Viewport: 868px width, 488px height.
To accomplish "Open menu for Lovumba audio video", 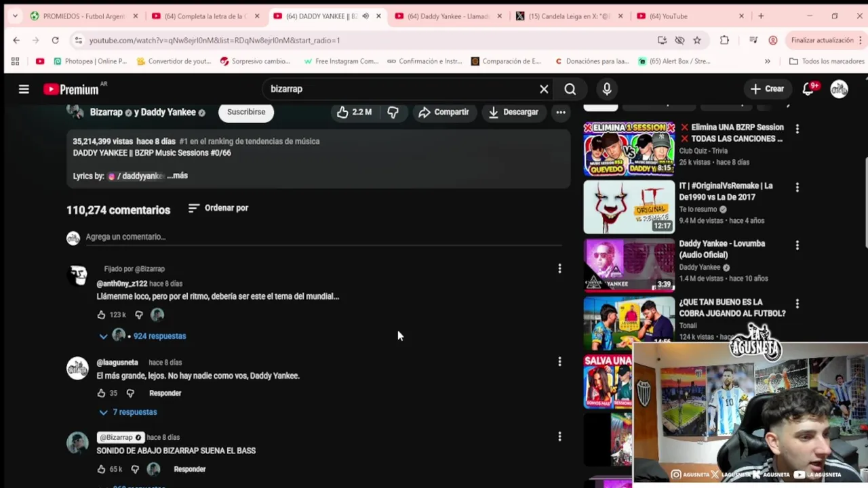I will click(x=797, y=245).
